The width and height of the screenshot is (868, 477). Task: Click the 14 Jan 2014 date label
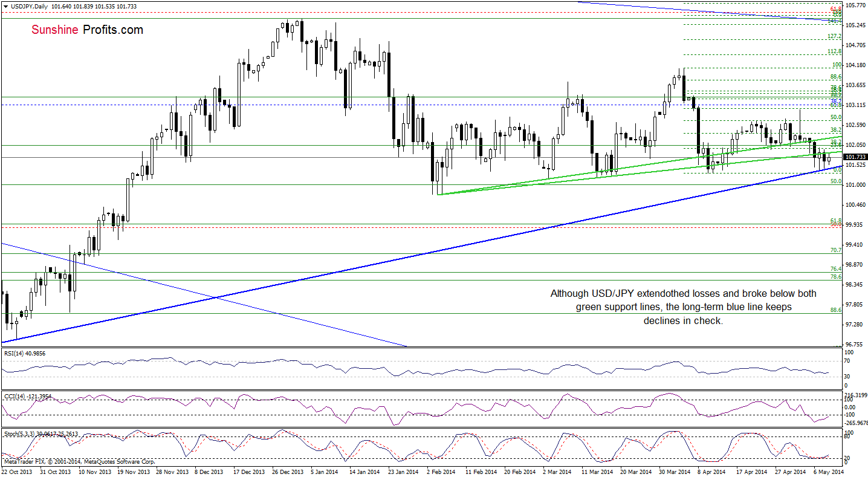[366, 472]
